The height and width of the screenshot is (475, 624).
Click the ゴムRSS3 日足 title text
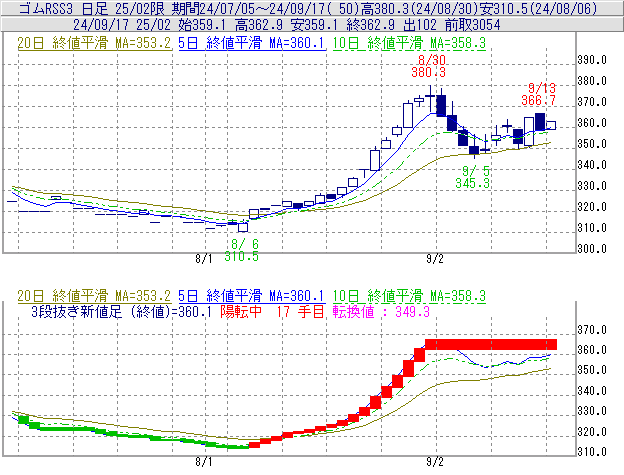pyautogui.click(x=63, y=8)
